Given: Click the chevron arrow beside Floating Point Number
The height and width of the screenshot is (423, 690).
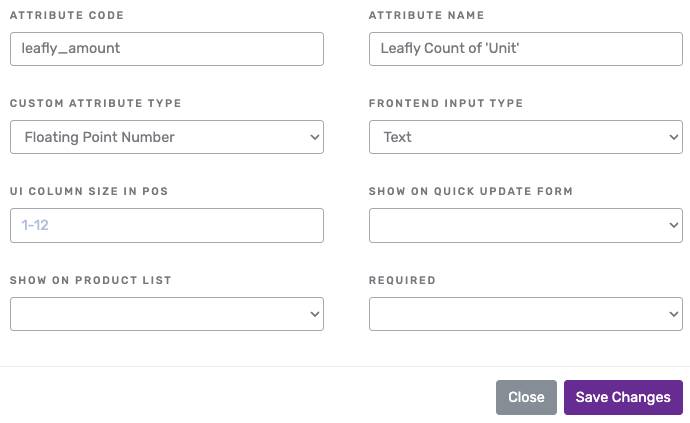Looking at the screenshot, I should pyautogui.click(x=315, y=137).
